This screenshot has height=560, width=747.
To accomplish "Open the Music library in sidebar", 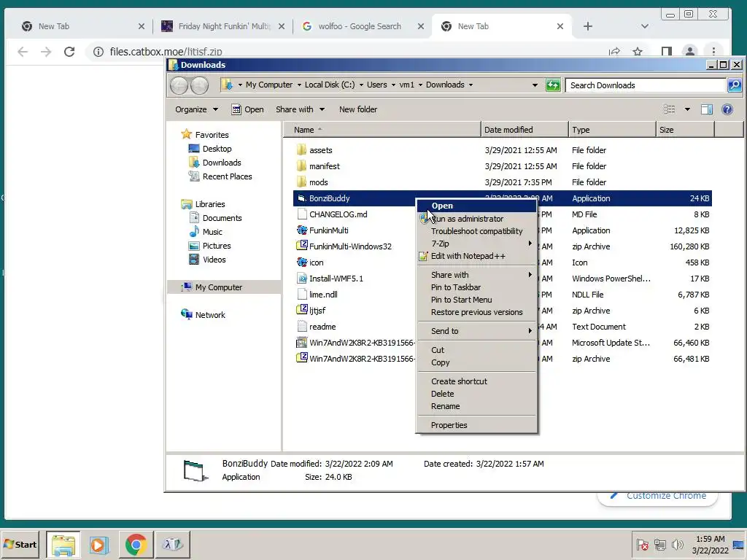I will (x=205, y=231).
